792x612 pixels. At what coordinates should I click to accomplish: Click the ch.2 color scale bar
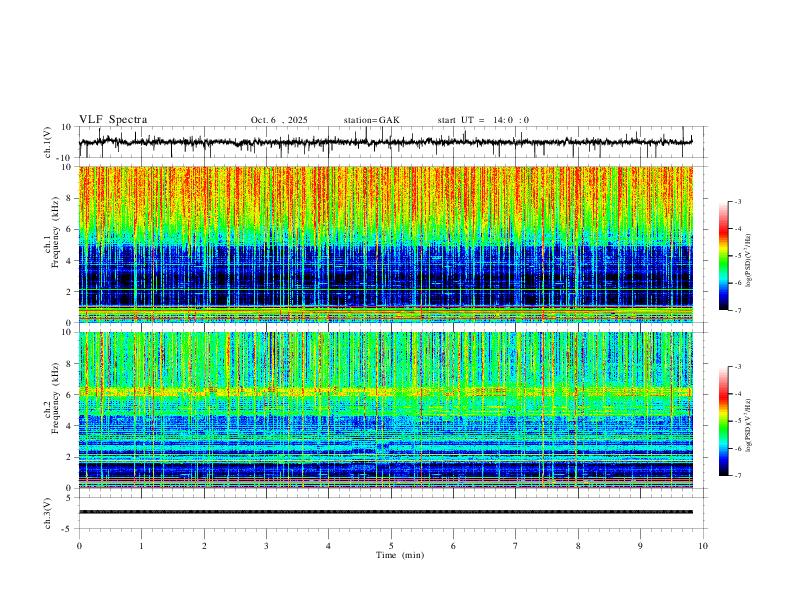point(723,421)
